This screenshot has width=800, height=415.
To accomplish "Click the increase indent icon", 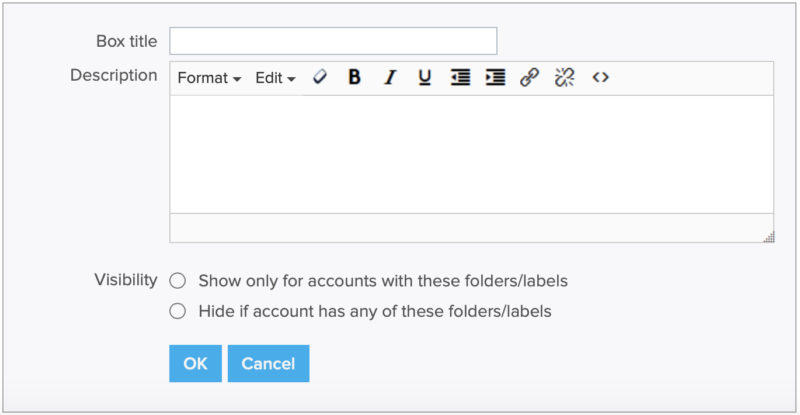I will [x=495, y=78].
